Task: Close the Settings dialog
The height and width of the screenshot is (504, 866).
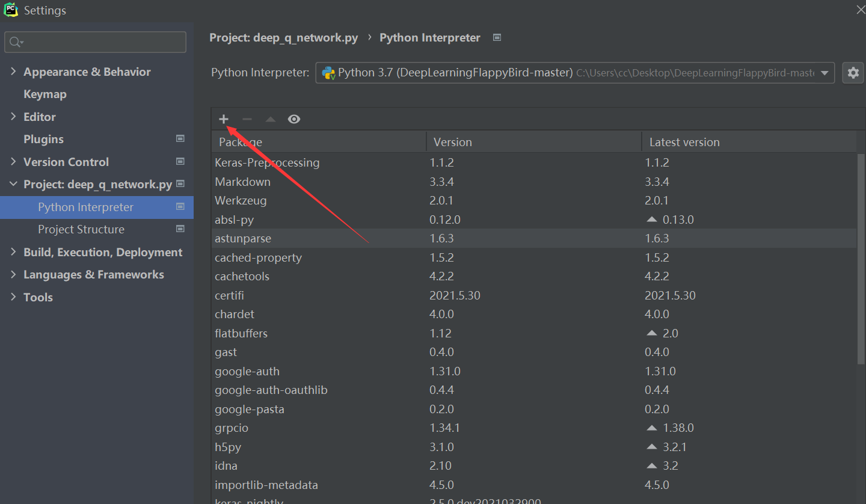Action: (860, 10)
